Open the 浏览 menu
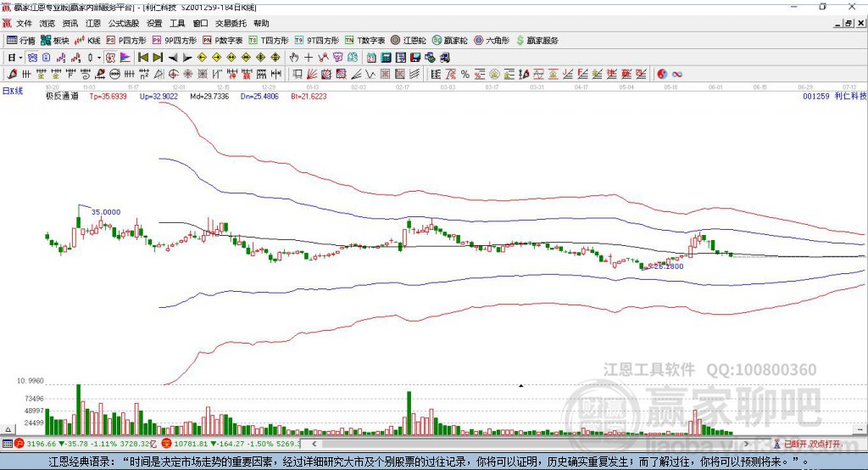 coord(47,23)
